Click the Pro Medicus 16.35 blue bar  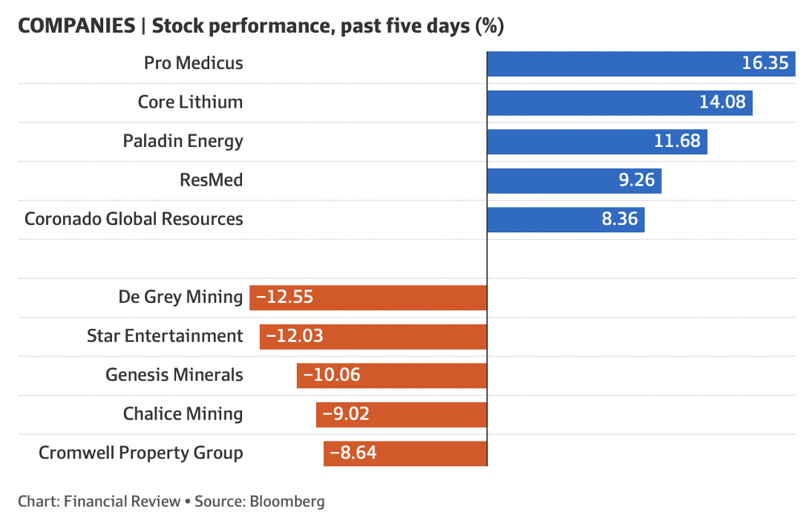(x=641, y=63)
